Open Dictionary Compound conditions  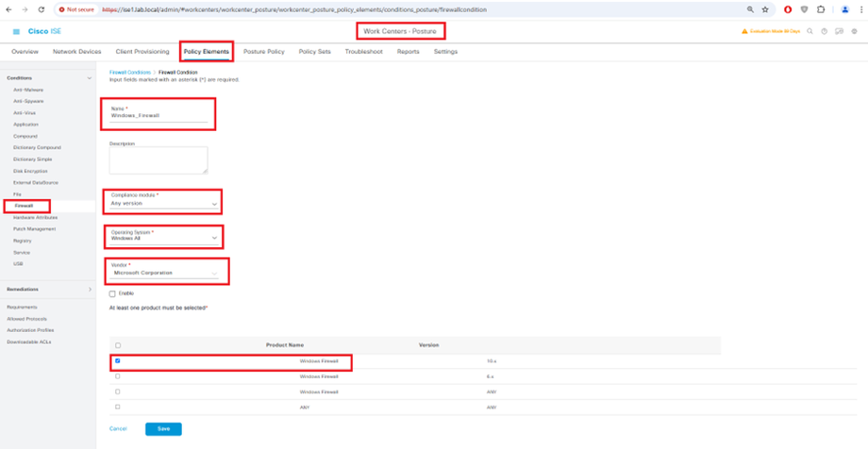pyautogui.click(x=37, y=148)
